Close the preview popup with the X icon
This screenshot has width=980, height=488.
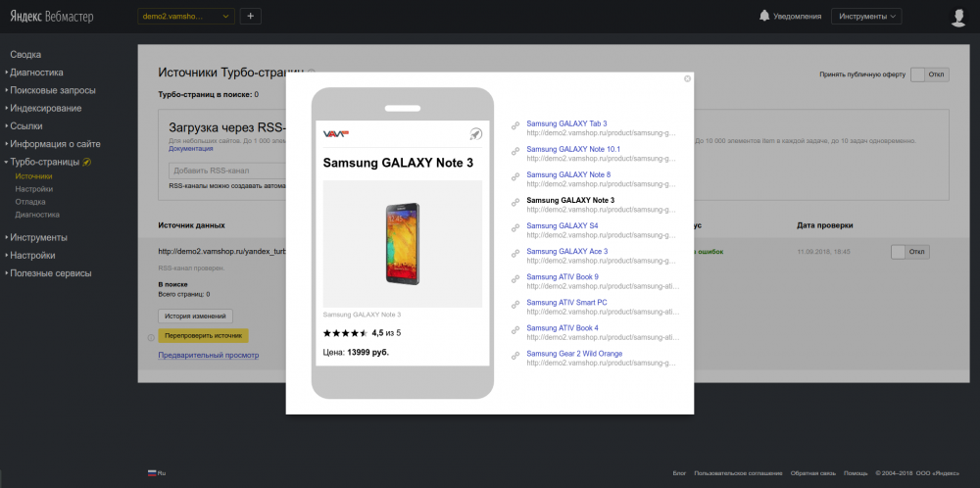[x=688, y=78]
